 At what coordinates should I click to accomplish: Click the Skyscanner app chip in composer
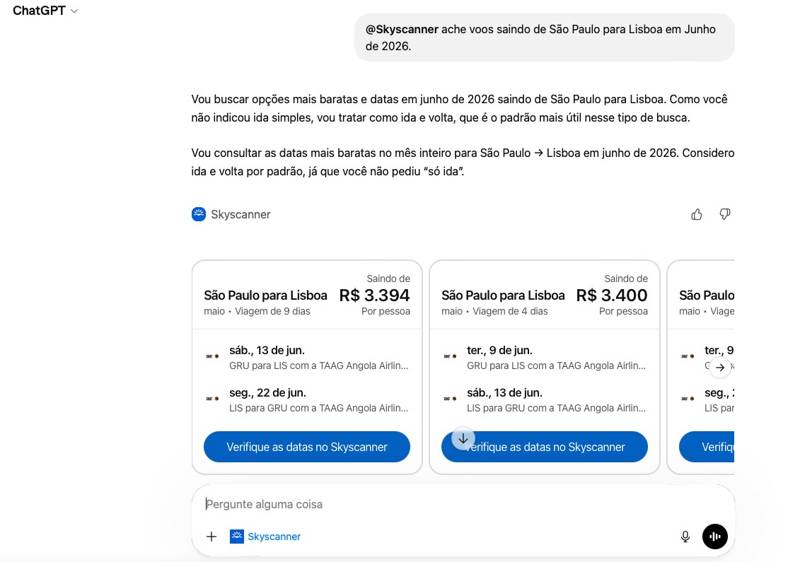(x=266, y=536)
